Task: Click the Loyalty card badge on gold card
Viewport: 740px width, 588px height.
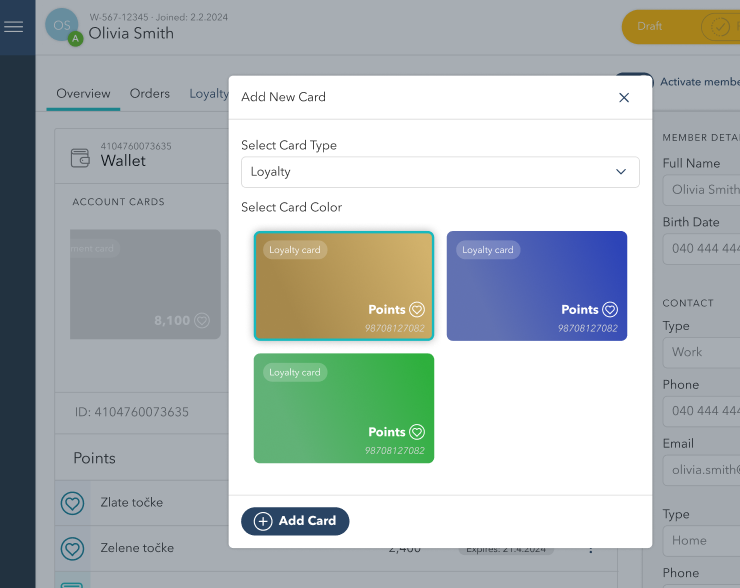Action: point(295,250)
